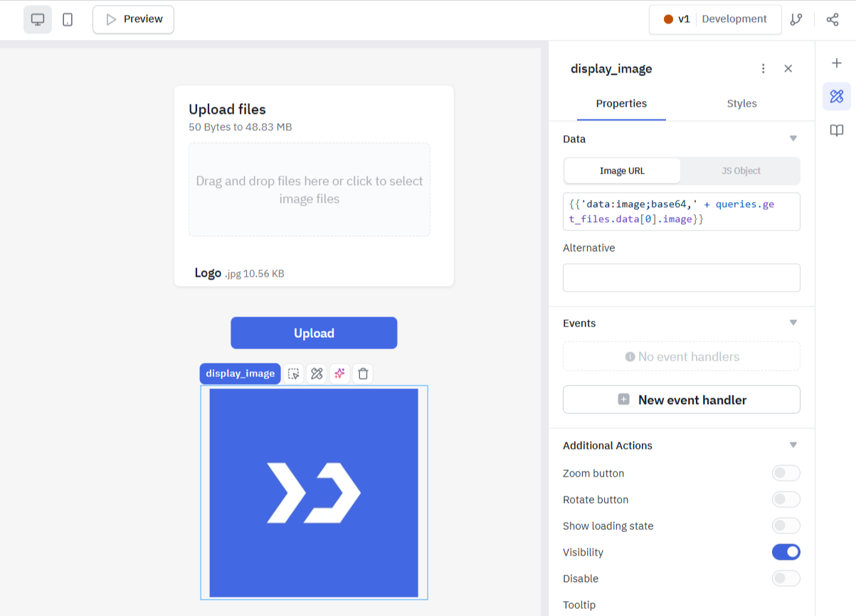Switch to desktop layout view
Image resolution: width=856 pixels, height=616 pixels.
pos(38,20)
